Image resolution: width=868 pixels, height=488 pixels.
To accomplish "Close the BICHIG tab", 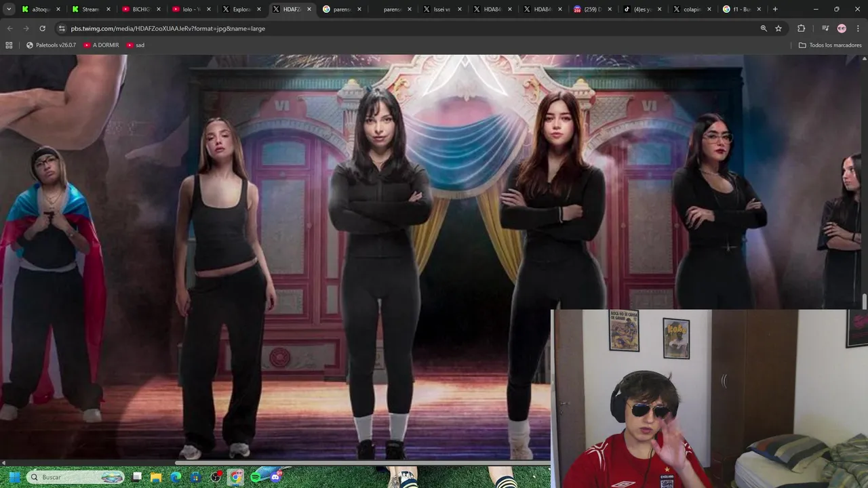I will tap(159, 9).
